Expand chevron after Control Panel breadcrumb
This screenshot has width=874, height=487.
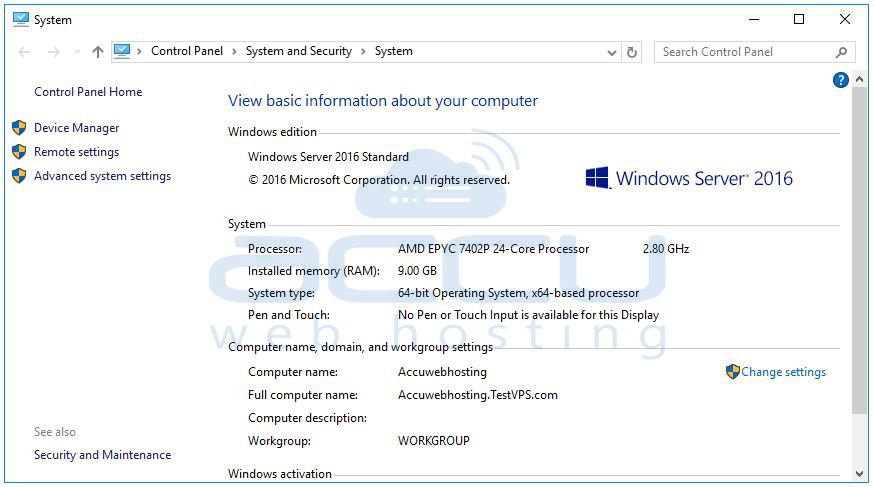point(234,51)
